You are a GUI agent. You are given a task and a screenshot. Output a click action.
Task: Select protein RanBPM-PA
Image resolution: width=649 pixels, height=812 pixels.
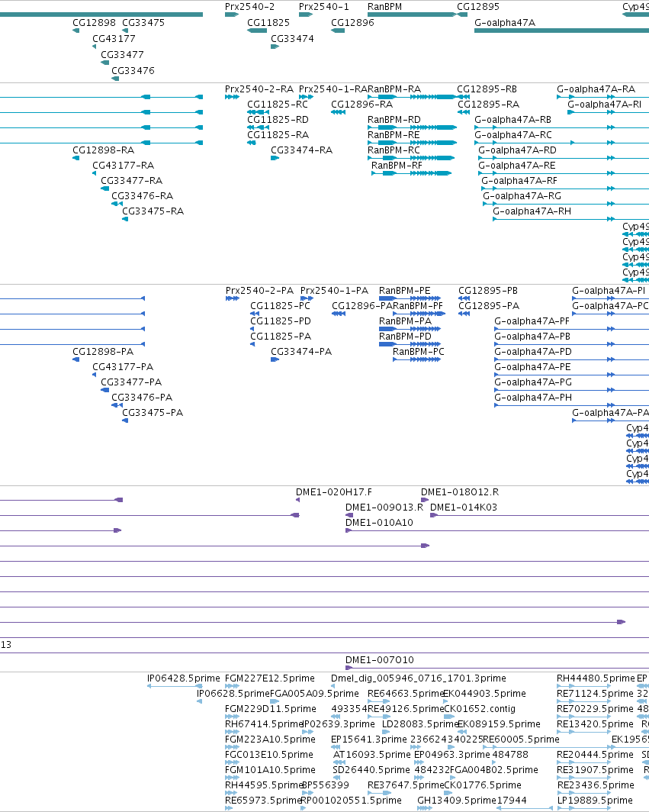(405, 321)
